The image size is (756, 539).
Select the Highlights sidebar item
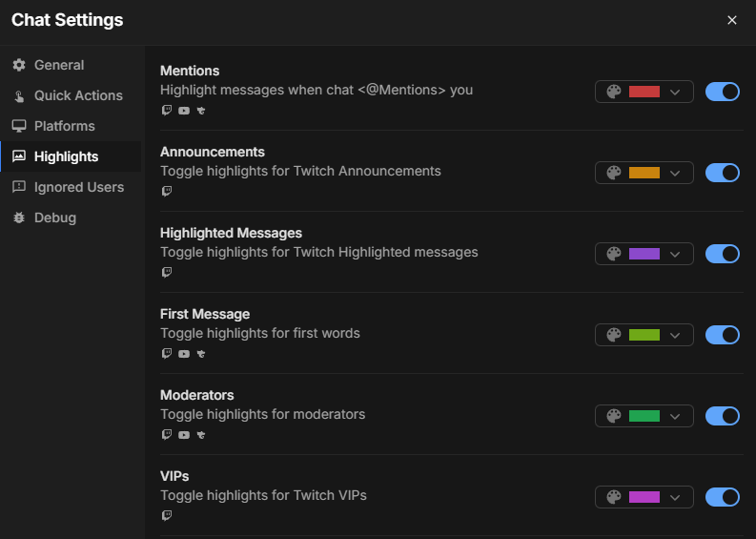point(71,156)
